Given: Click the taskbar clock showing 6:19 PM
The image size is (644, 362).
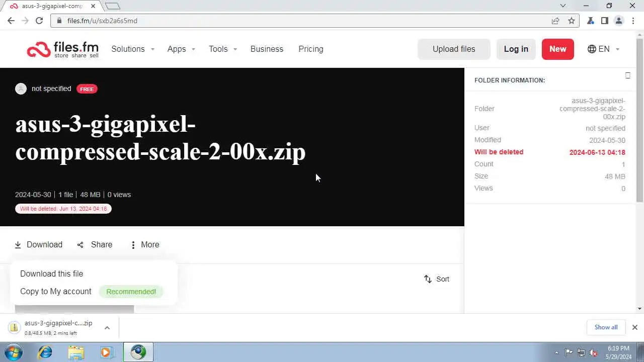Looking at the screenshot, I should (x=618, y=352).
